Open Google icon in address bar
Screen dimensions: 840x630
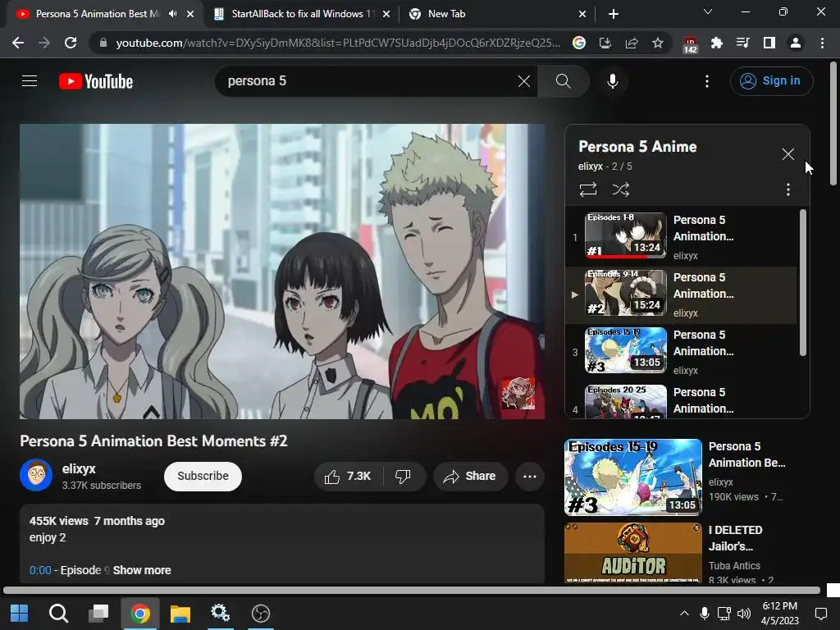coord(578,43)
